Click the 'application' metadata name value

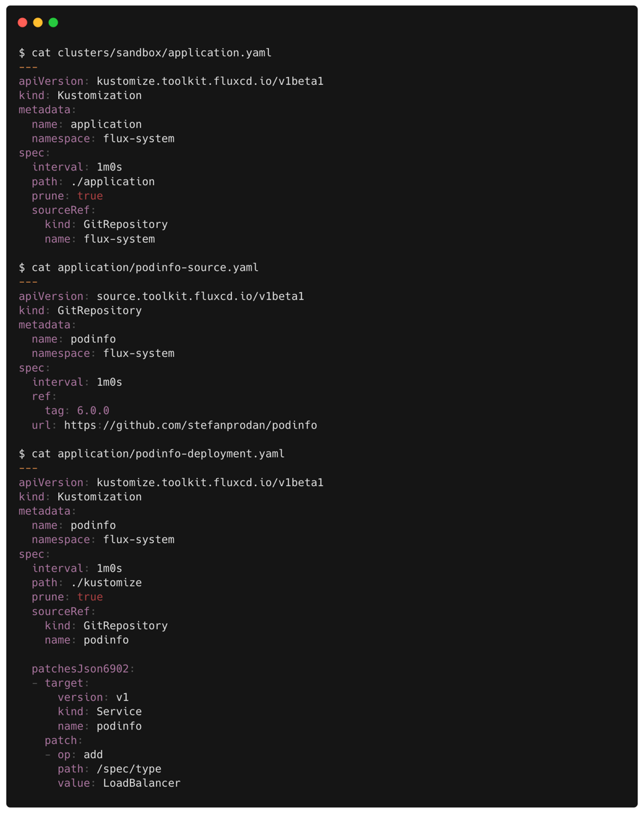click(106, 124)
